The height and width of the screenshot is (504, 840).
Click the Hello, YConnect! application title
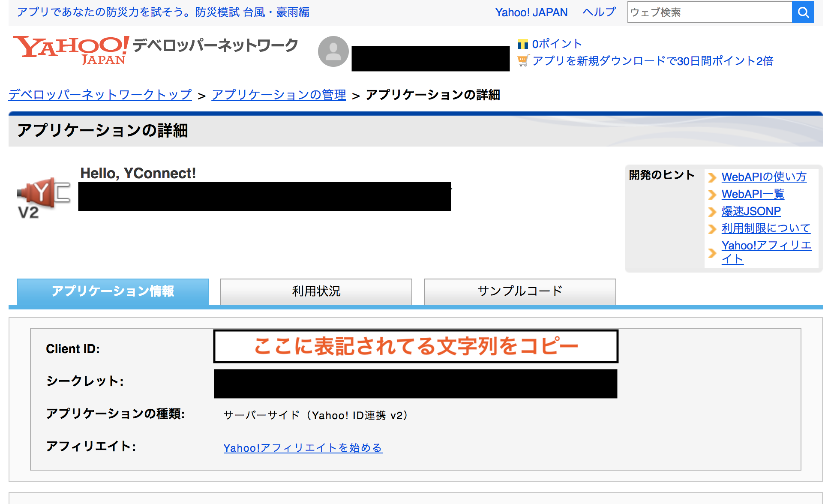coord(138,174)
